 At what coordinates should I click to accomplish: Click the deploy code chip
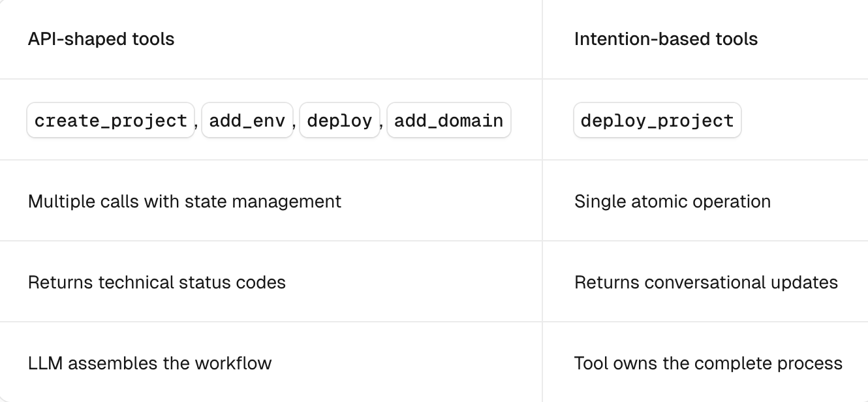click(339, 121)
